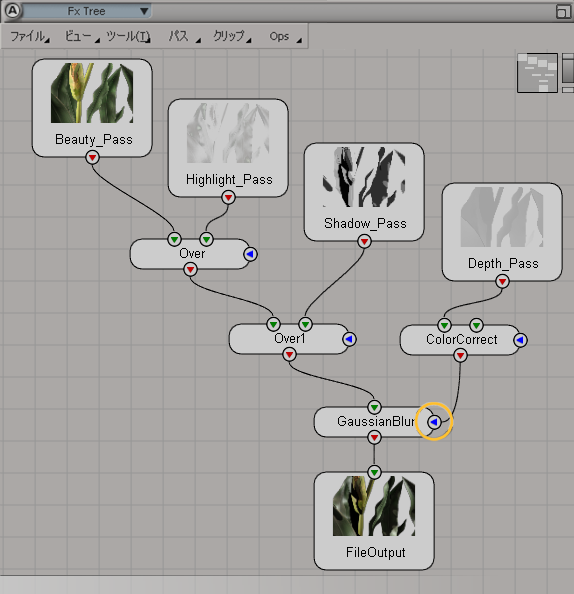Click the blue mask input on GaussianBlur node
The height and width of the screenshot is (594, 574).
pyautogui.click(x=434, y=422)
